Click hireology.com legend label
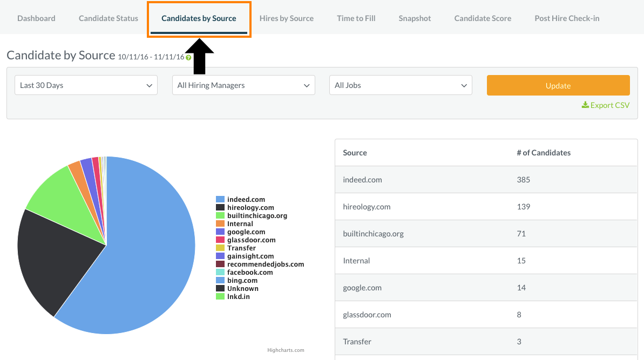644x360 pixels. tap(250, 208)
